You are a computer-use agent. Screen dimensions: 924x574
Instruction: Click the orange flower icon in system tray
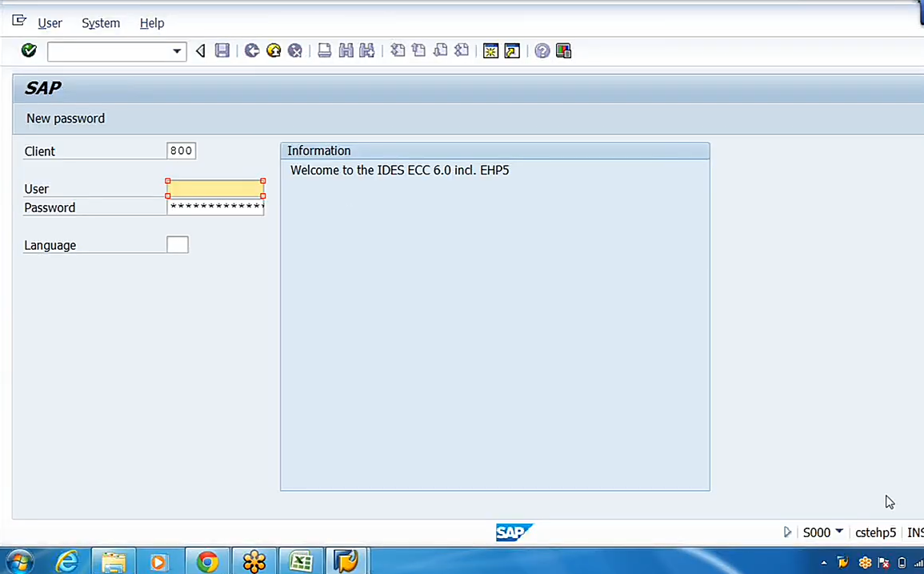pyautogui.click(x=865, y=562)
